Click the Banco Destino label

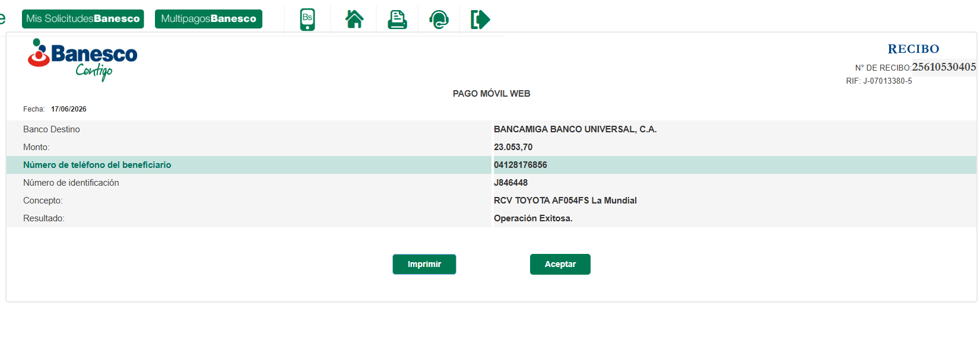pyautogui.click(x=52, y=129)
